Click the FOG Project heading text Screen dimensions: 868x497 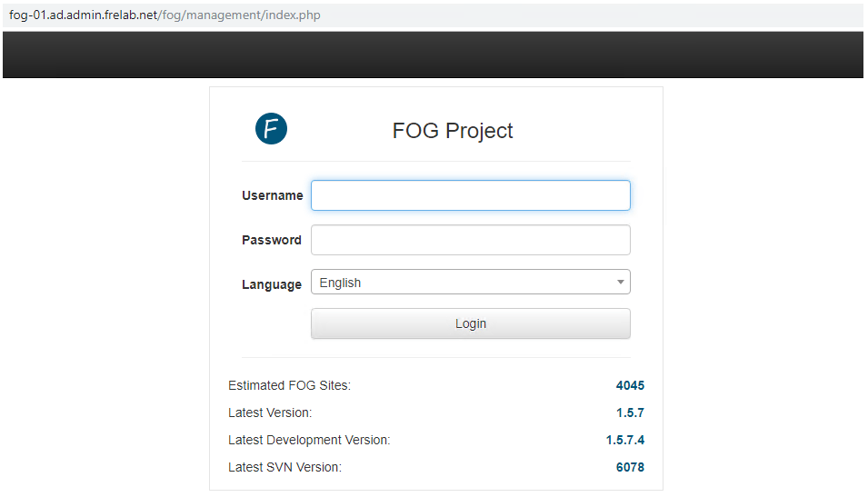point(453,131)
